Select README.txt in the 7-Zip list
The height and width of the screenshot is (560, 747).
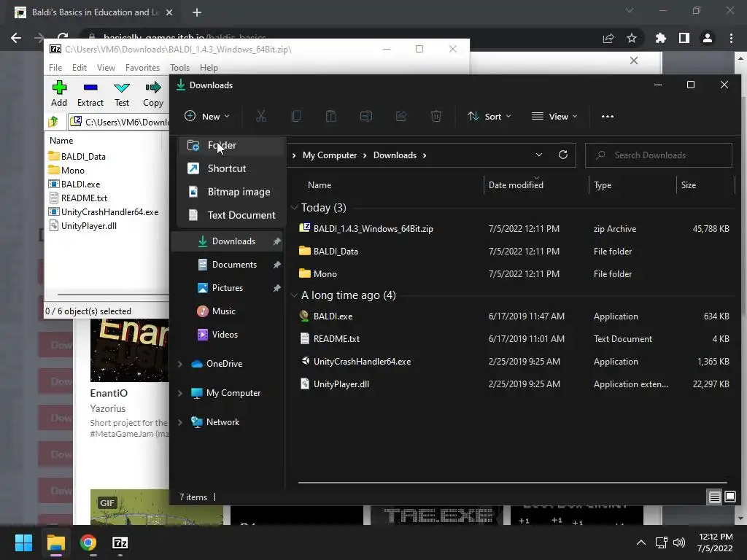point(84,198)
